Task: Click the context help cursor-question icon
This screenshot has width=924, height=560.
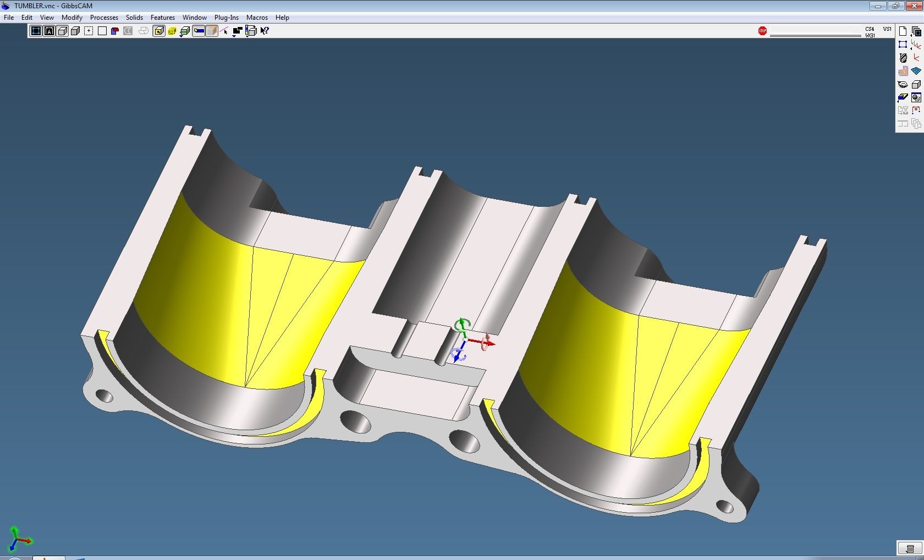Action: (265, 31)
